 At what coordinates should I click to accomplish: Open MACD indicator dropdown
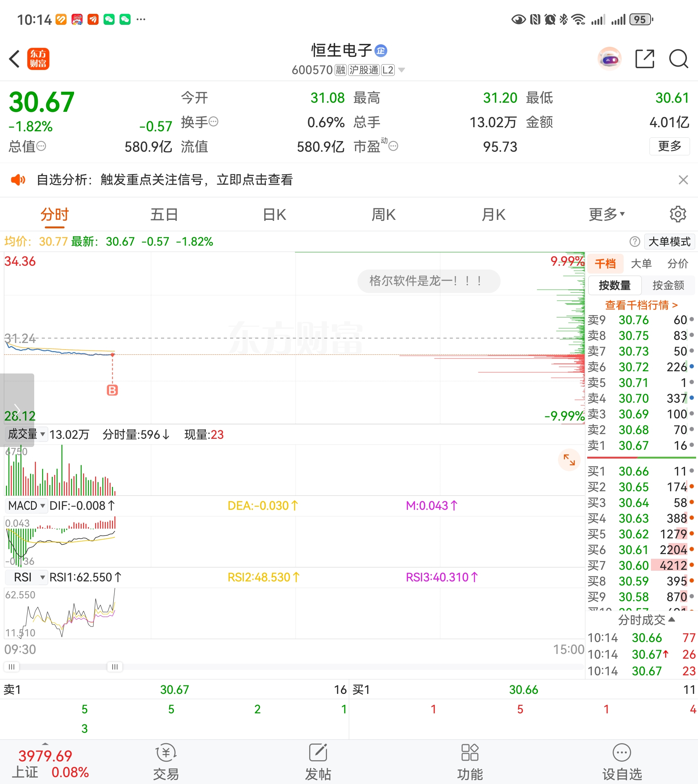(26, 505)
